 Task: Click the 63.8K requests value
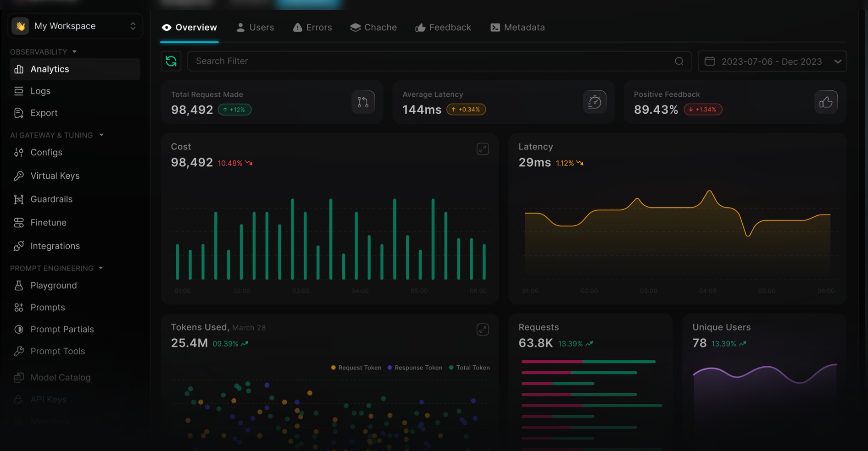coord(536,343)
